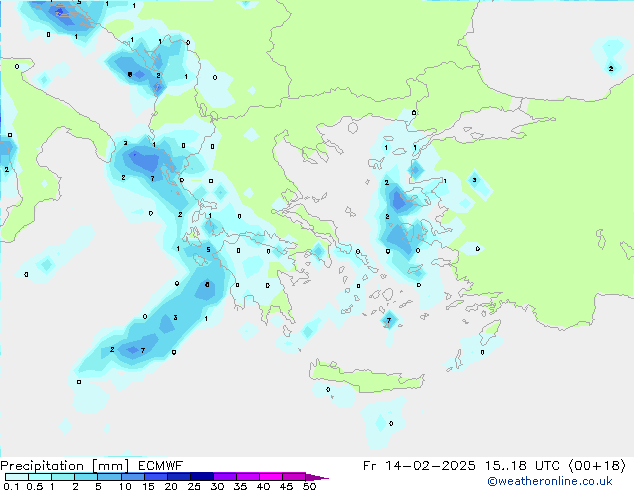Click the legend value '40'
Screen dimensions: 634x490
[x=263, y=486]
